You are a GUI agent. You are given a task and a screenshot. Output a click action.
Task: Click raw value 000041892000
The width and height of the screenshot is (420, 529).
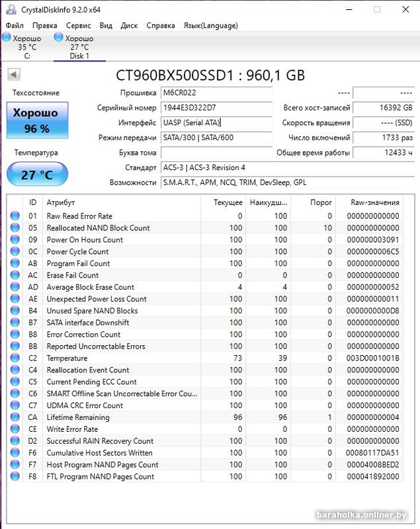point(373,476)
